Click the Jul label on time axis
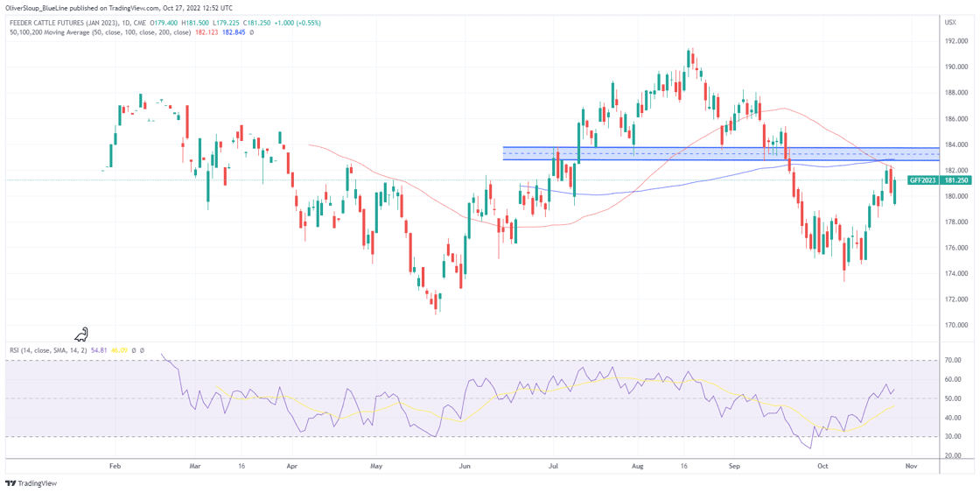This screenshot has height=493, width=980. (553, 467)
